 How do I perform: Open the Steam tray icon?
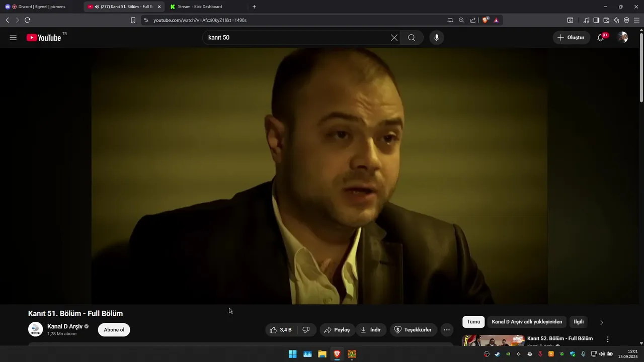click(x=497, y=354)
